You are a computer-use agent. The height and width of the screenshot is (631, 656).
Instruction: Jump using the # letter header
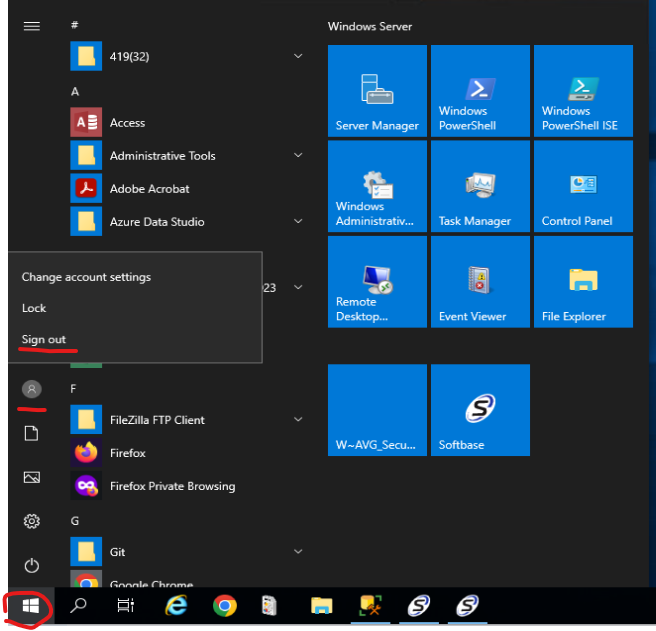point(74,25)
